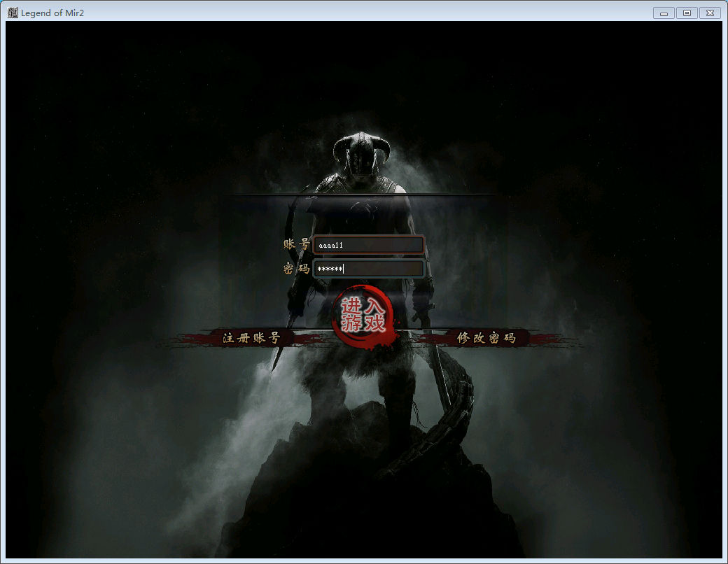Close the Legend of Mir2 window
This screenshot has width=728, height=564.
[x=710, y=13]
